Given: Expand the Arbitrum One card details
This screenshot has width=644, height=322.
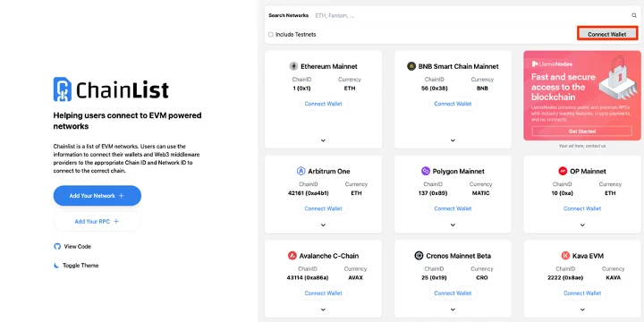Looking at the screenshot, I should (323, 225).
